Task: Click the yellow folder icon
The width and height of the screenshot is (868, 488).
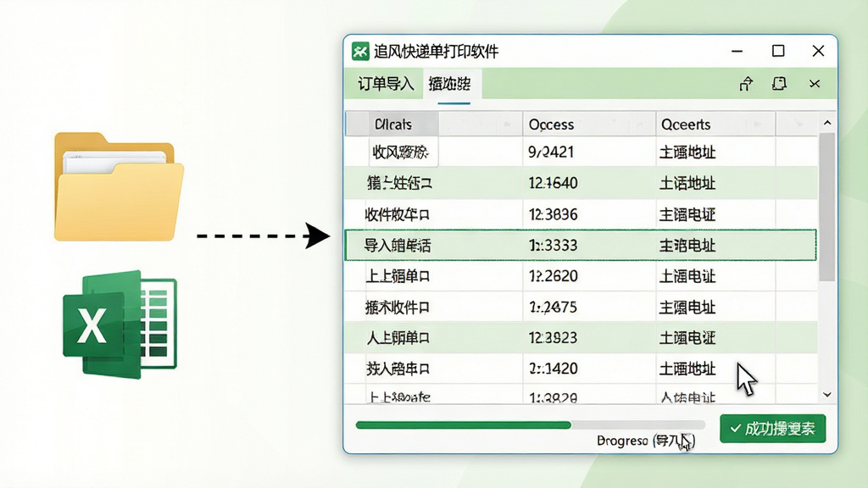Action: pos(119,186)
